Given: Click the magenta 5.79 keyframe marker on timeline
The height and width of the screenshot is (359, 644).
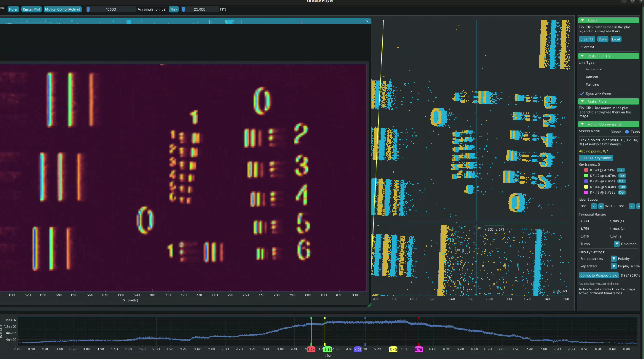Looking at the screenshot, I should point(419,350).
